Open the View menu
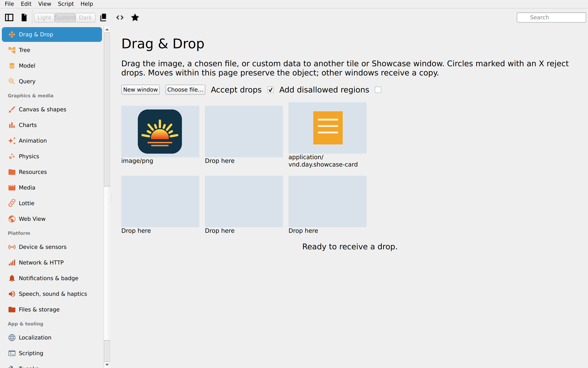Image resolution: width=588 pixels, height=368 pixels. tap(45, 4)
